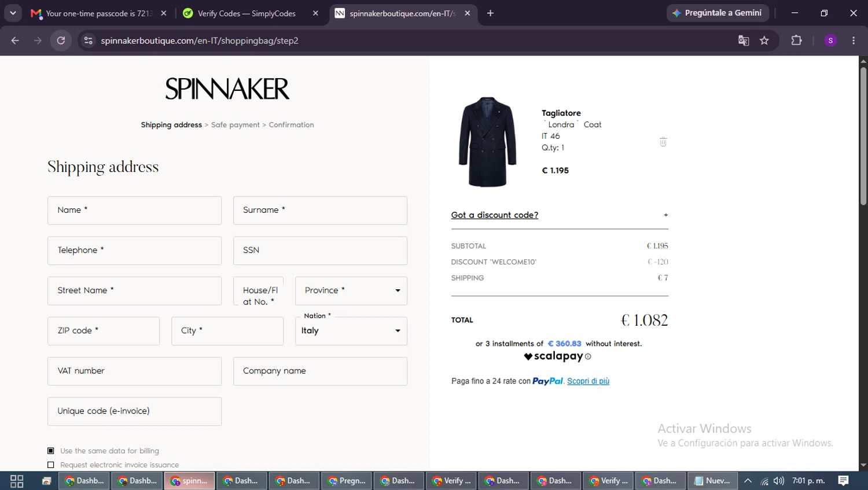Image resolution: width=868 pixels, height=490 pixels.
Task: Click the PayPal logo
Action: (x=547, y=381)
